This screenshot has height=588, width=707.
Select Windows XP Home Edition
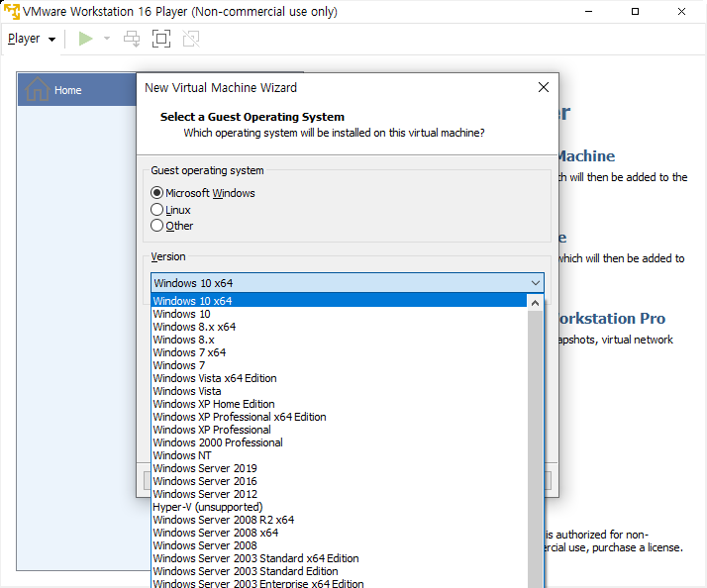339,404
